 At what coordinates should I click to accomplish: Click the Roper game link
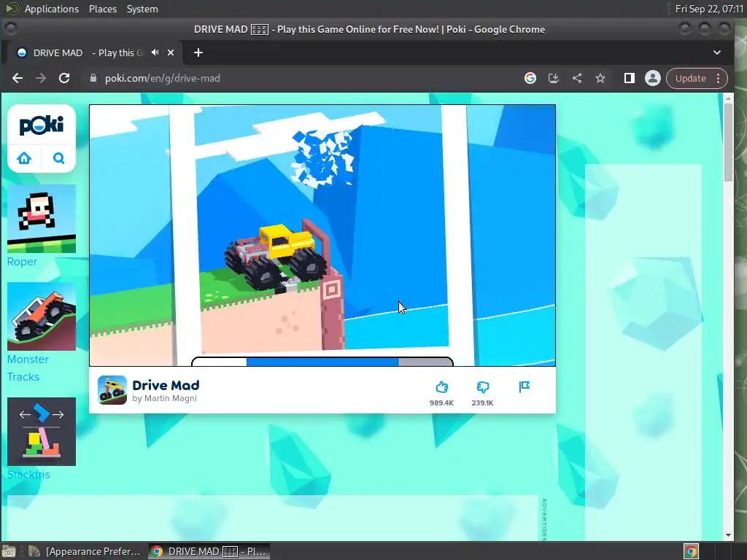pyautogui.click(x=22, y=262)
